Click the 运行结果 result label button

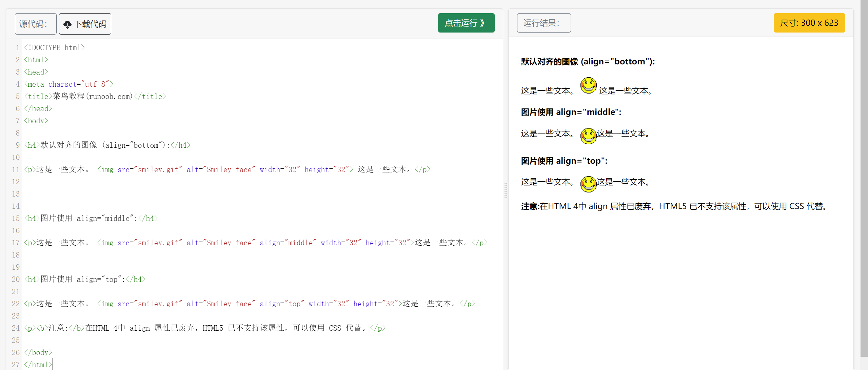coord(544,23)
